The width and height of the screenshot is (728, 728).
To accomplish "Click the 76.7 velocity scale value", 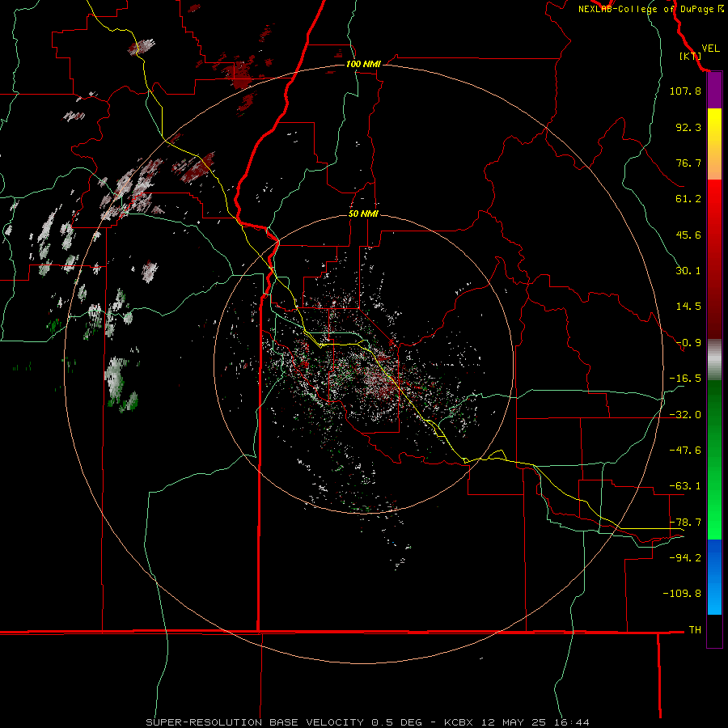I will coord(688,163).
